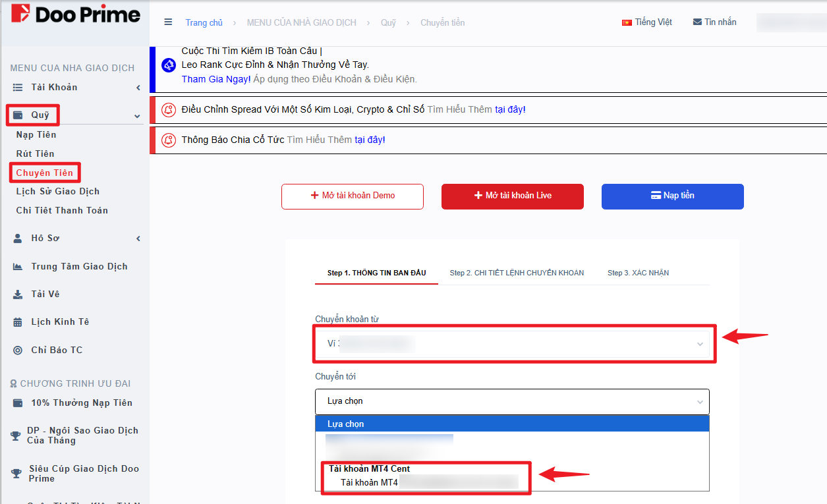Click the Tin nhắn messages link

pyautogui.click(x=715, y=22)
